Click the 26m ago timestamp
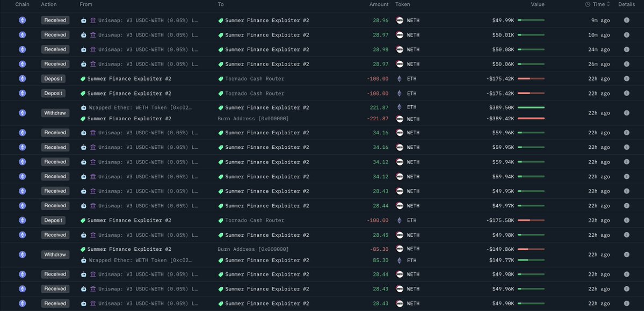Screen dimensions: 644x311 click(599, 64)
